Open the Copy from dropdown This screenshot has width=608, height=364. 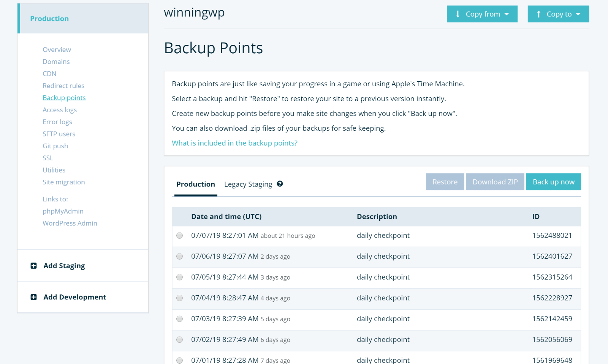[x=482, y=14]
